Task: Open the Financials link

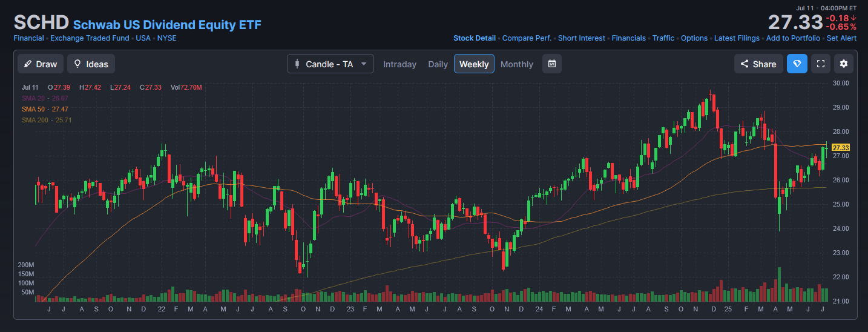Action: pos(628,38)
